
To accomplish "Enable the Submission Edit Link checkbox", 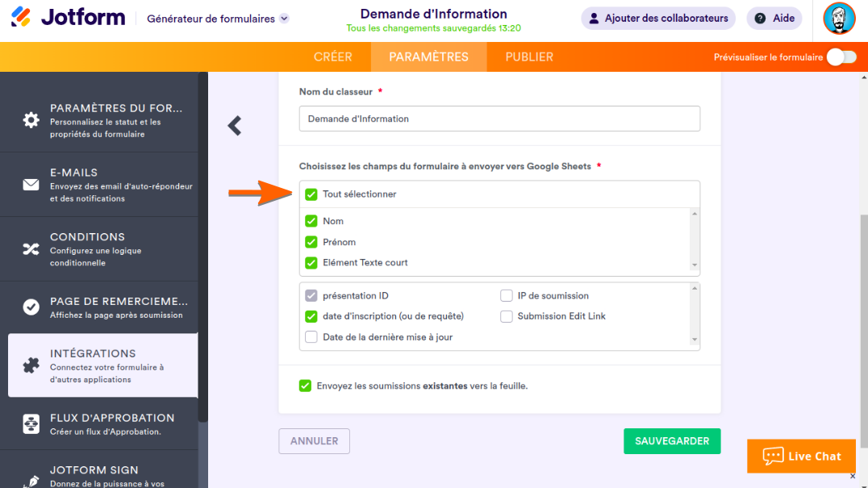I will 507,317.
